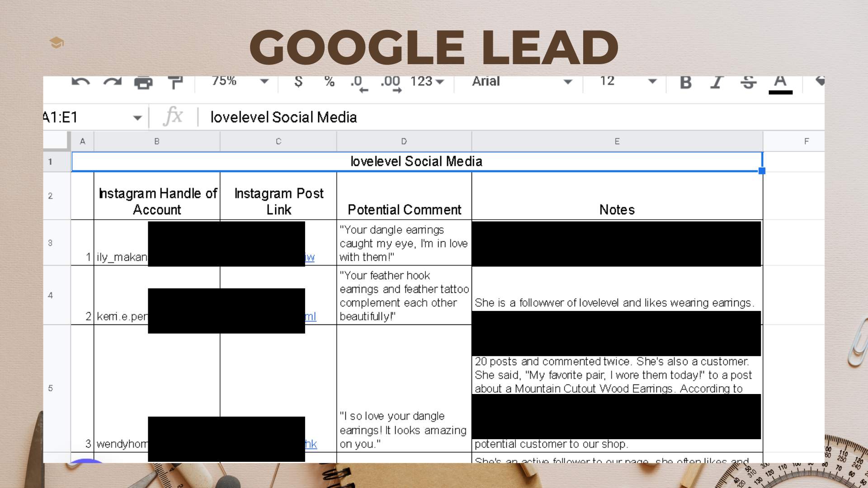Screen dimensions: 868x488
Task: Increase decimal places icon
Action: [391, 83]
